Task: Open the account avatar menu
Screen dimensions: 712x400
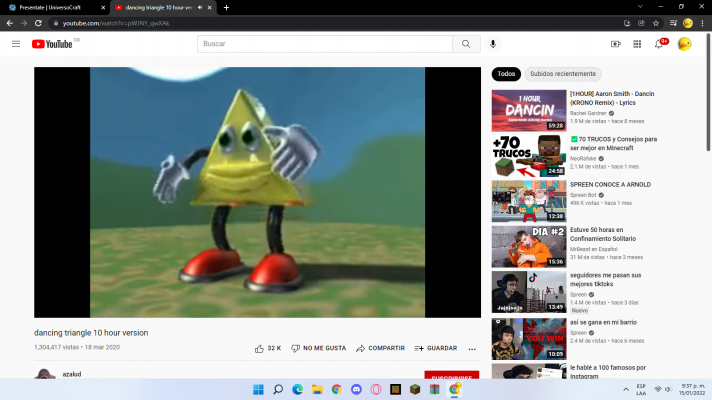Action: [x=684, y=44]
